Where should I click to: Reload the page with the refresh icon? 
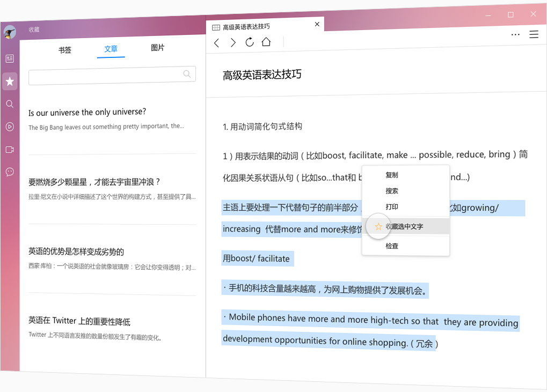pyautogui.click(x=250, y=42)
